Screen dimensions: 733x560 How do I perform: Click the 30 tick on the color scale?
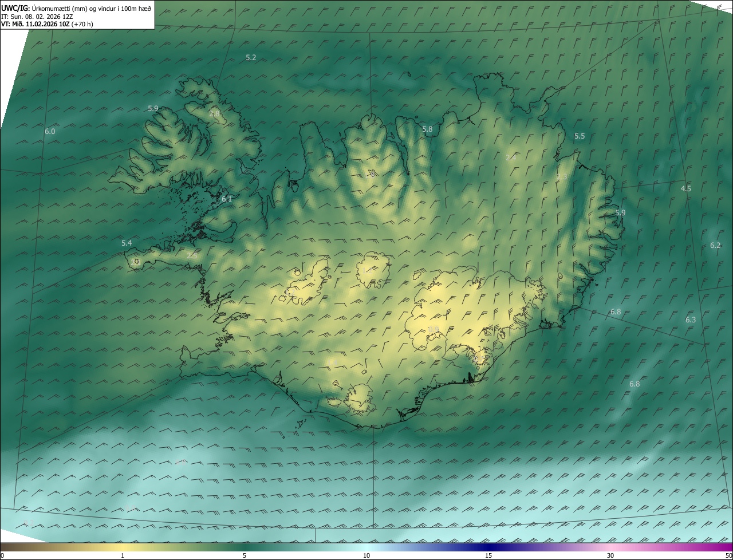(x=610, y=555)
